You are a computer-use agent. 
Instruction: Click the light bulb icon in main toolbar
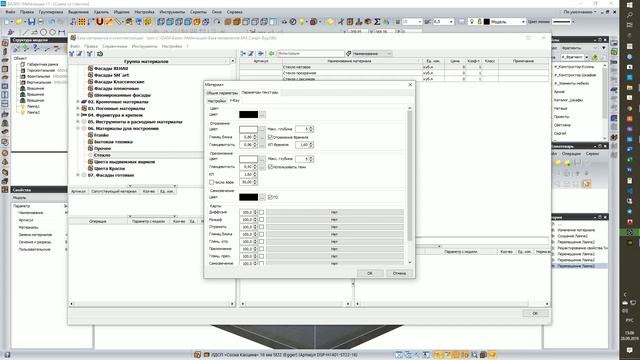tap(302, 22)
